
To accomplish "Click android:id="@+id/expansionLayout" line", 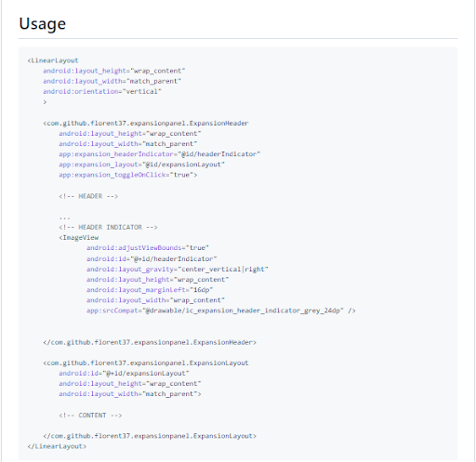I will pyautogui.click(x=124, y=374).
